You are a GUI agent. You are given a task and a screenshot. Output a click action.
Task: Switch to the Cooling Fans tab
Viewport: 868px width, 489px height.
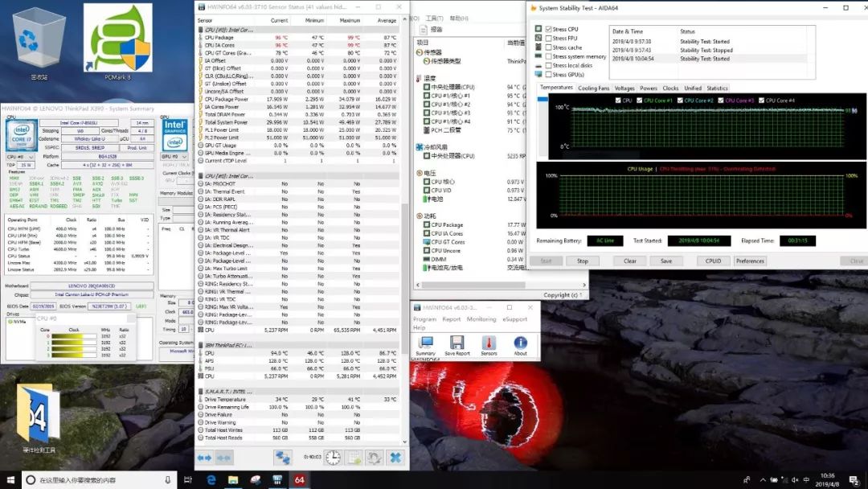pos(594,88)
